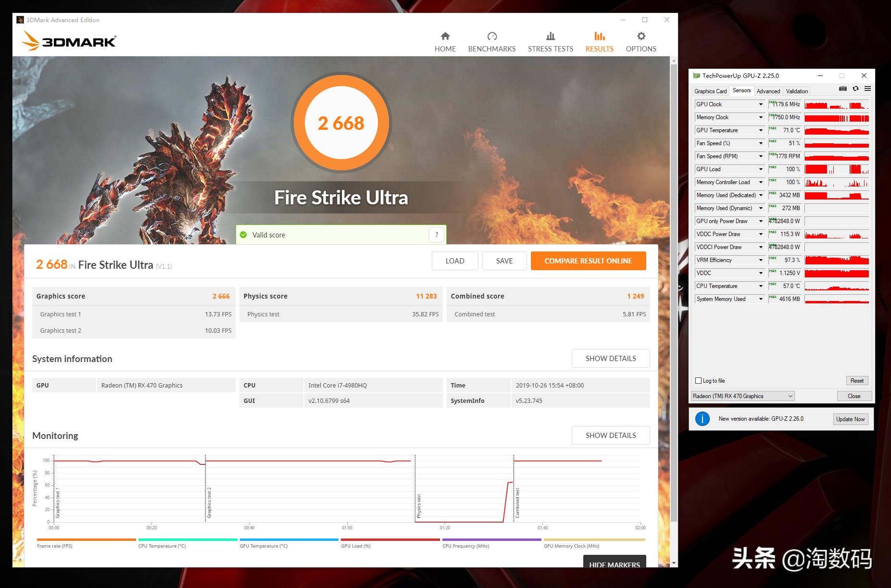Viewport: 891px width, 588px height.
Task: Open GPU-Z hamburger menu icon
Action: [867, 88]
